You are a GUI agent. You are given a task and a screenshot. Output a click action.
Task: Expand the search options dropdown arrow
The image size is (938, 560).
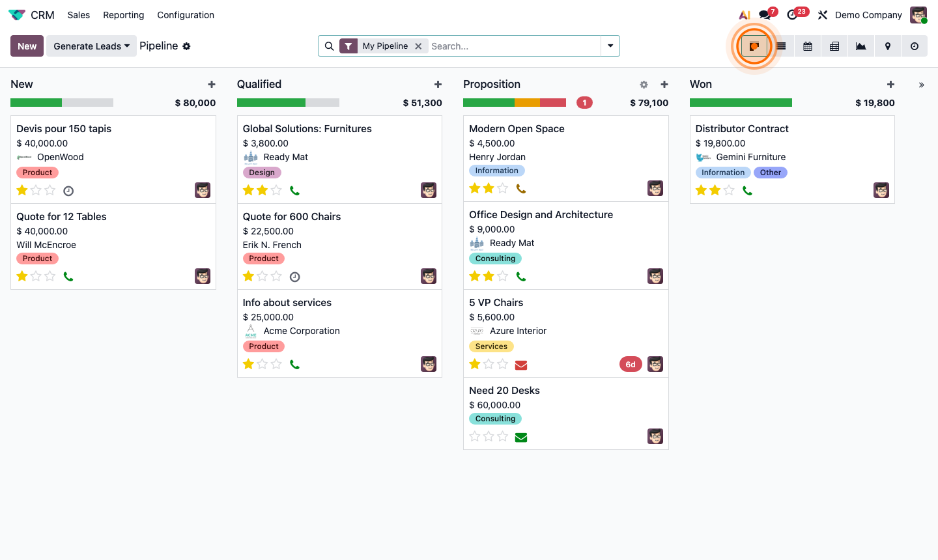610,46
